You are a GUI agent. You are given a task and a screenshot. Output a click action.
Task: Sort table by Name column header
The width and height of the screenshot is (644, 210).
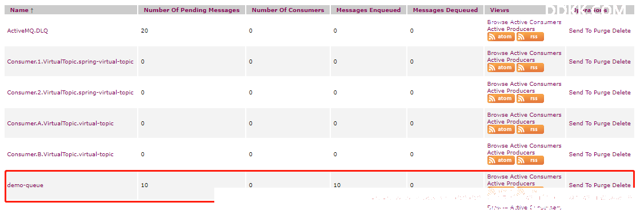22,10
